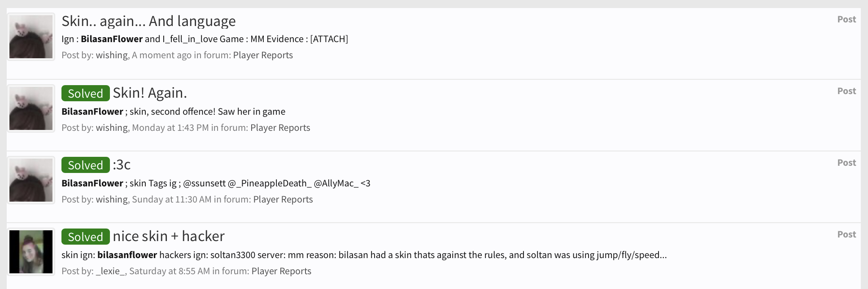This screenshot has width=868, height=289.
Task: Go to Player Reports forum from the first post
Action: point(263,55)
